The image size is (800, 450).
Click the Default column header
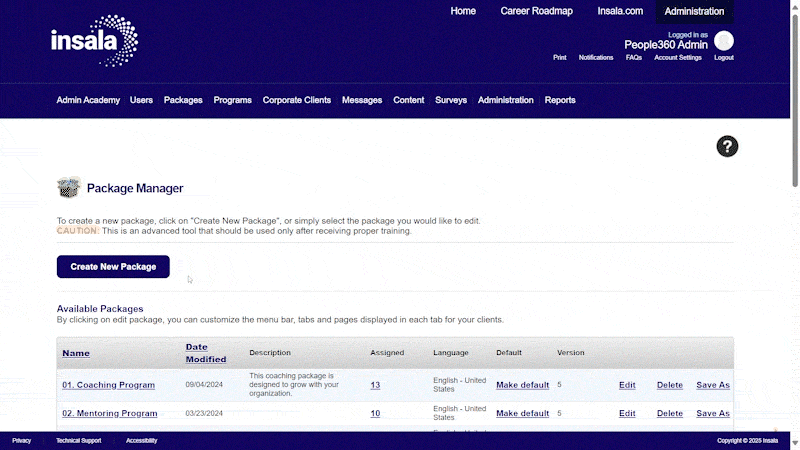point(509,353)
